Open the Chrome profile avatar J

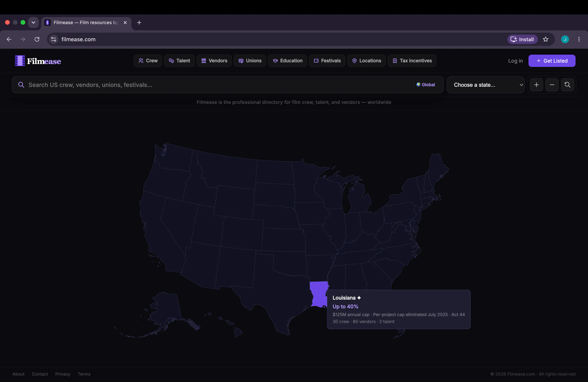565,39
